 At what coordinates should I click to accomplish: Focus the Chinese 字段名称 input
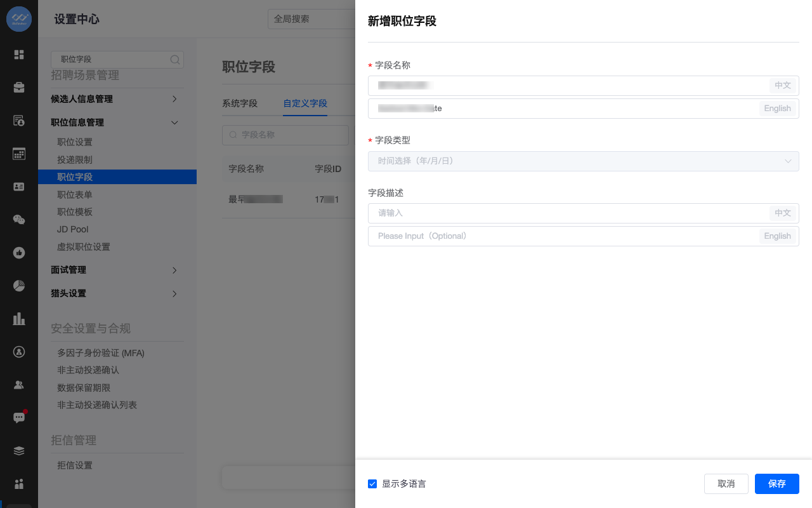click(584, 86)
